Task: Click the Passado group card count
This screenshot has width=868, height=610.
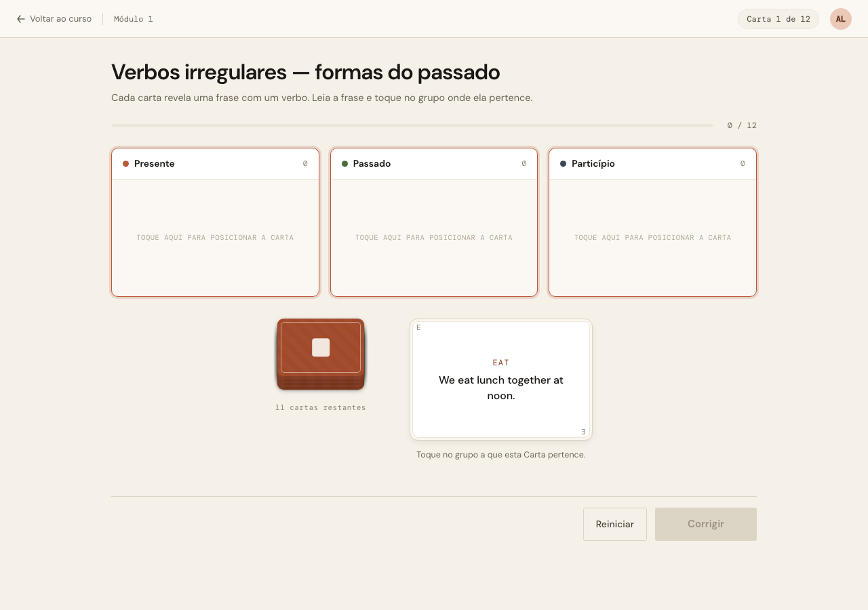Action: point(524,163)
